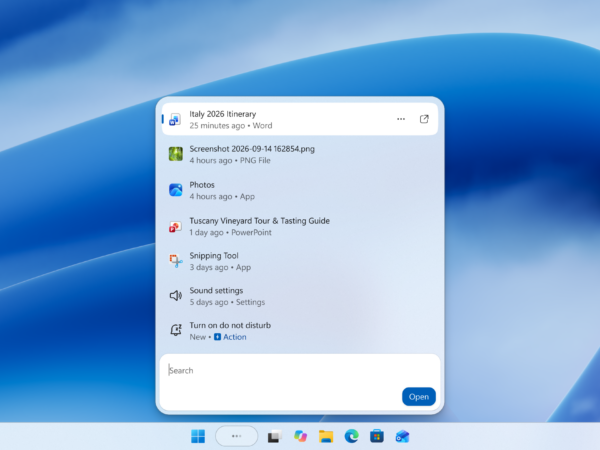Viewport: 600px width, 450px height.
Task: Open the Windows Start menu icon
Action: [x=198, y=436]
